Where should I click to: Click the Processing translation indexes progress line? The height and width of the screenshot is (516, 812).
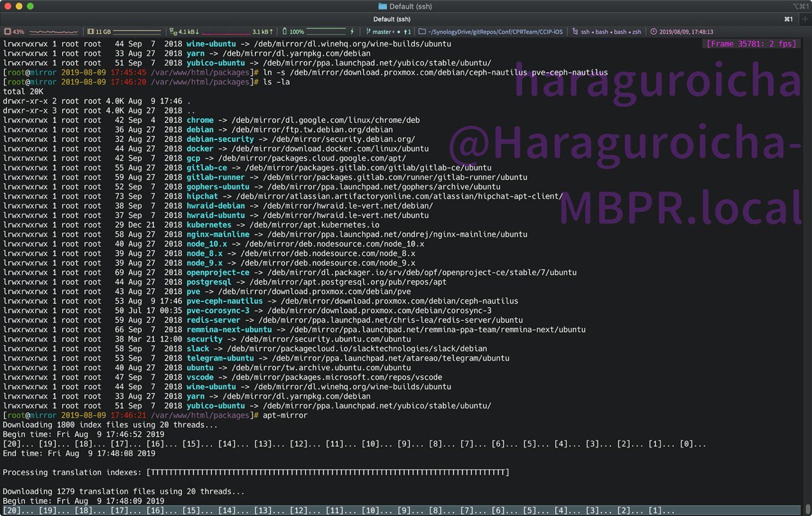pyautogui.click(x=256, y=472)
